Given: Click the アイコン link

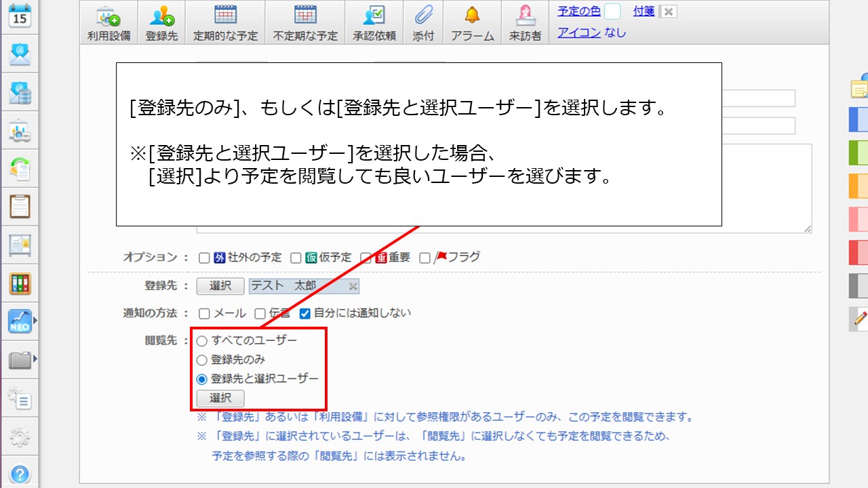Looking at the screenshot, I should coord(578,33).
